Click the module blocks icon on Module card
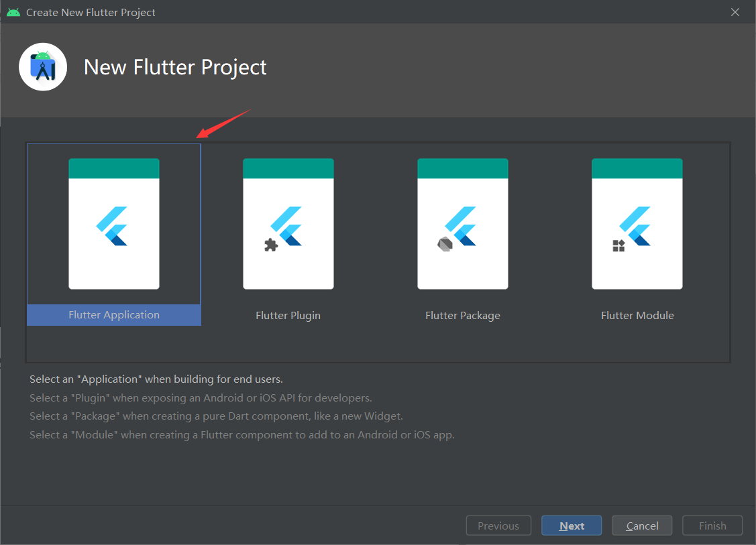This screenshot has width=756, height=545. [x=618, y=246]
